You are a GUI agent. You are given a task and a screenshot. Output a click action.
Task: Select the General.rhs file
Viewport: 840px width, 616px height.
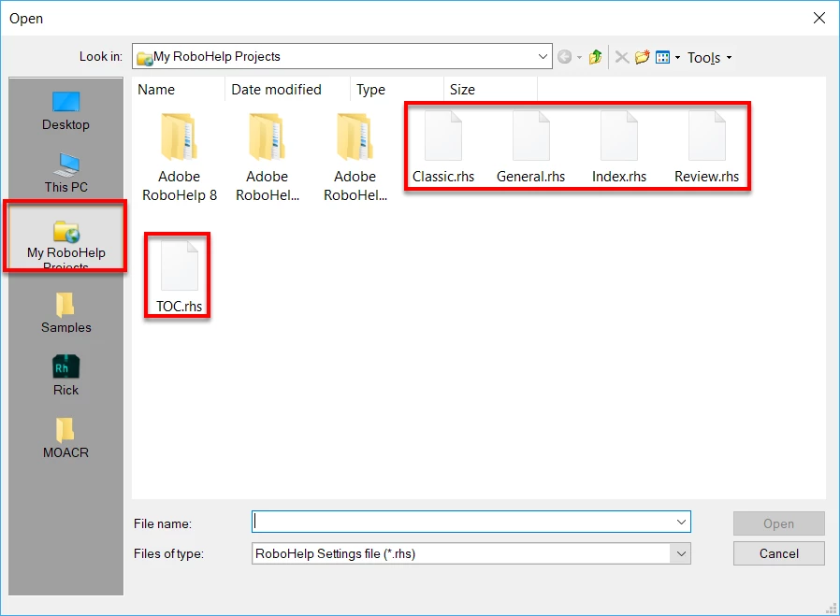tap(531, 148)
